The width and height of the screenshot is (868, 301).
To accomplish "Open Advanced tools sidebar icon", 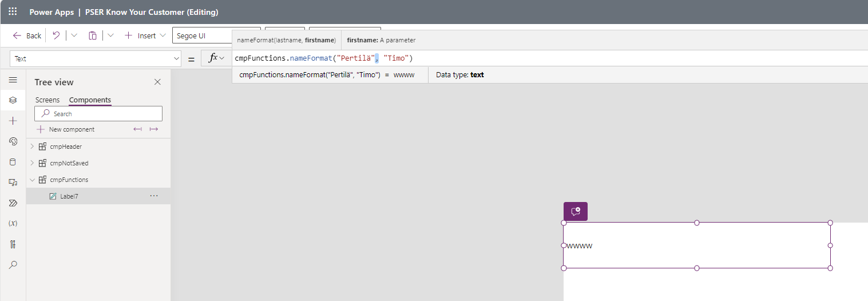I will (x=13, y=244).
